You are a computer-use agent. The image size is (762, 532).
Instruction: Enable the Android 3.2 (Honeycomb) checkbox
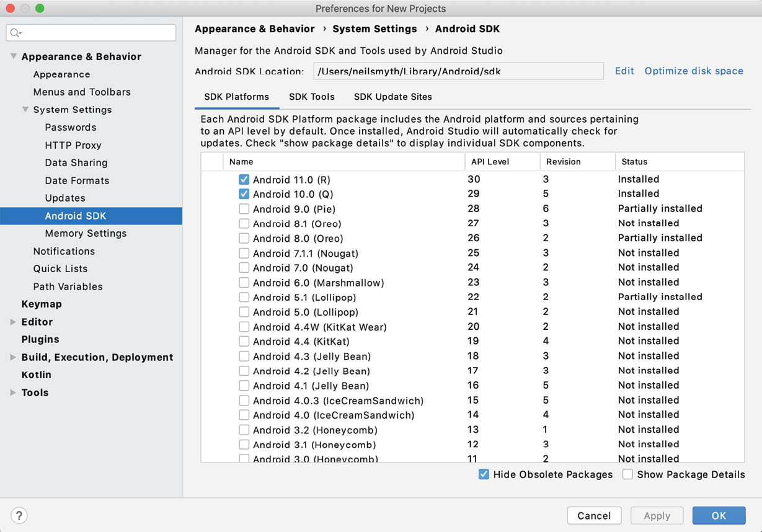point(244,430)
